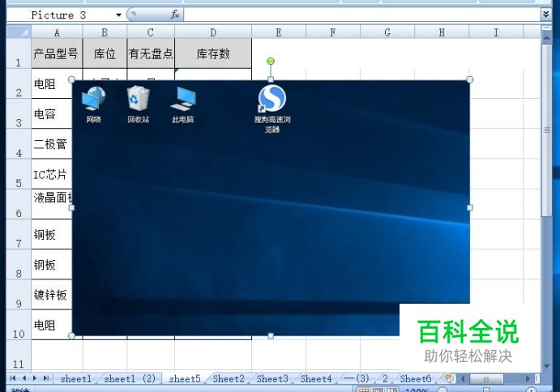Click the 电容 cell in column A
The width and height of the screenshot is (560, 392).
(52, 114)
